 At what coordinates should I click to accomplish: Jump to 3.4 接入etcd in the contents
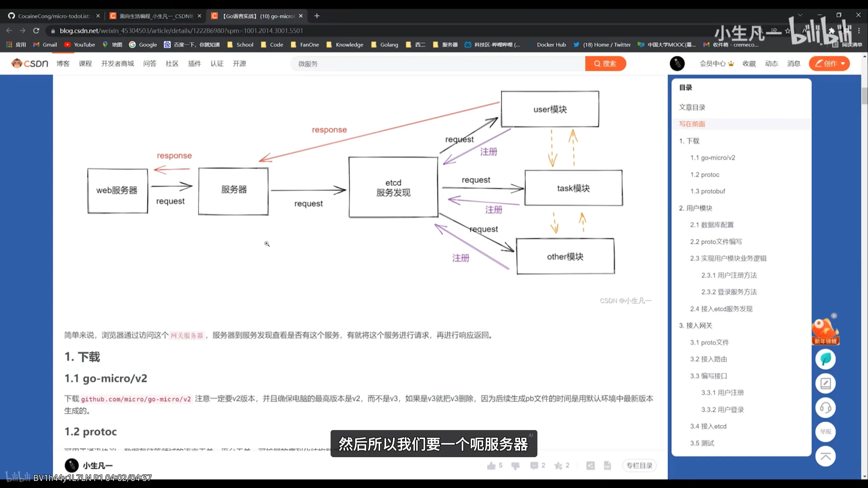click(x=708, y=426)
